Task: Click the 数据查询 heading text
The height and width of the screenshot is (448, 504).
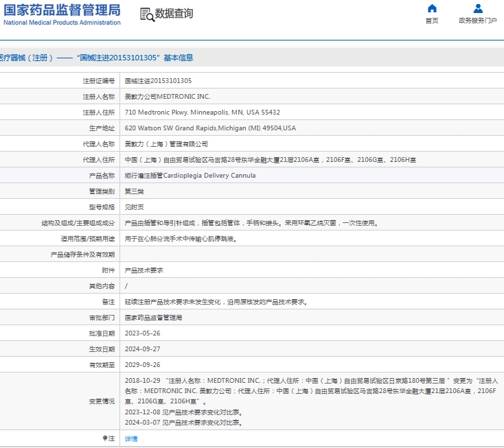Action: click(x=174, y=14)
